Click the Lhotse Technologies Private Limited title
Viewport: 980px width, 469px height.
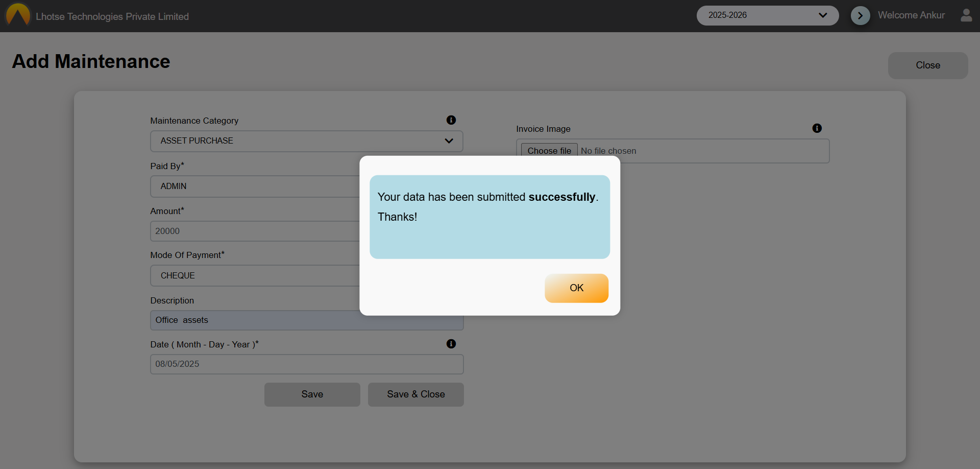tap(112, 16)
